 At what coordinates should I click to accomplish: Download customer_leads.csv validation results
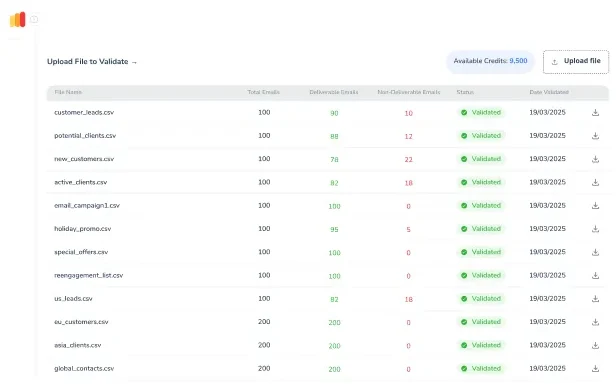[595, 113]
